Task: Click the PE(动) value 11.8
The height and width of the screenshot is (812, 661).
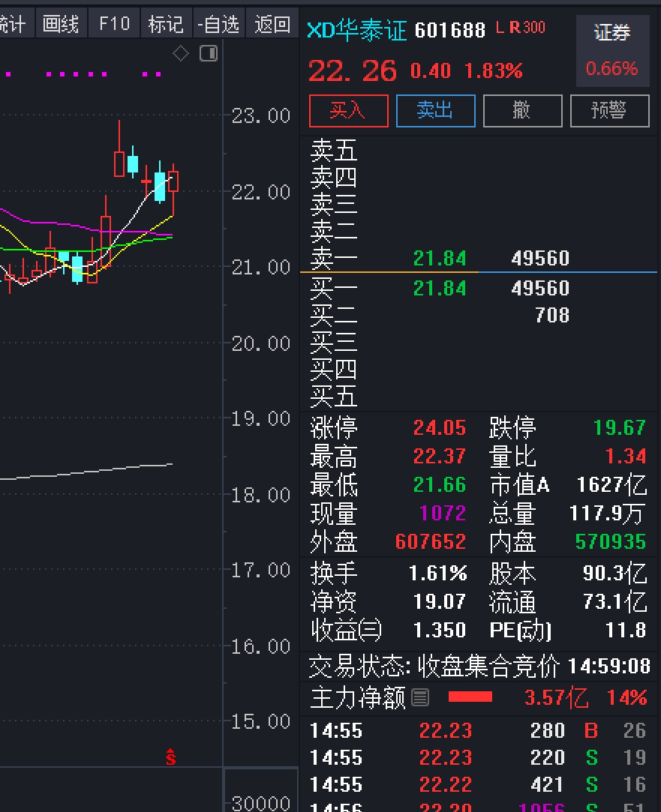Action: 626,631
